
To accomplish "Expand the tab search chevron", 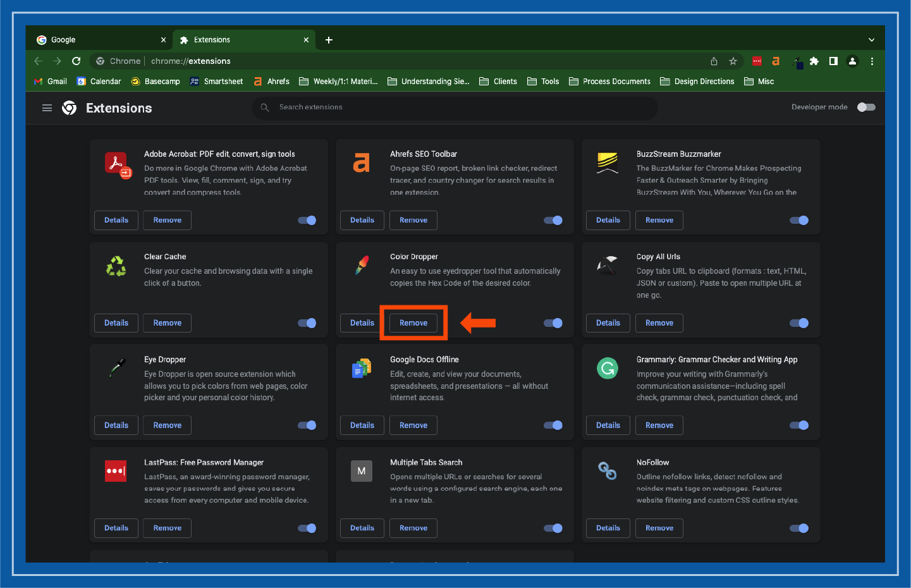I will 872,40.
